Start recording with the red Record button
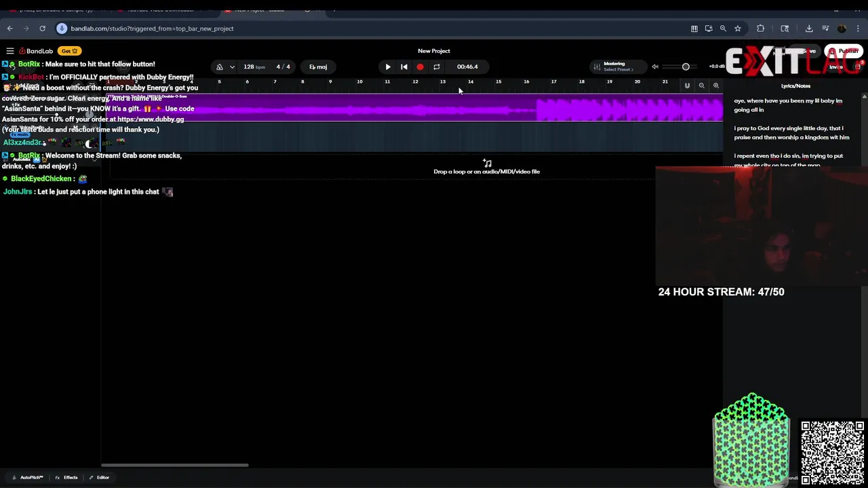 (x=420, y=66)
